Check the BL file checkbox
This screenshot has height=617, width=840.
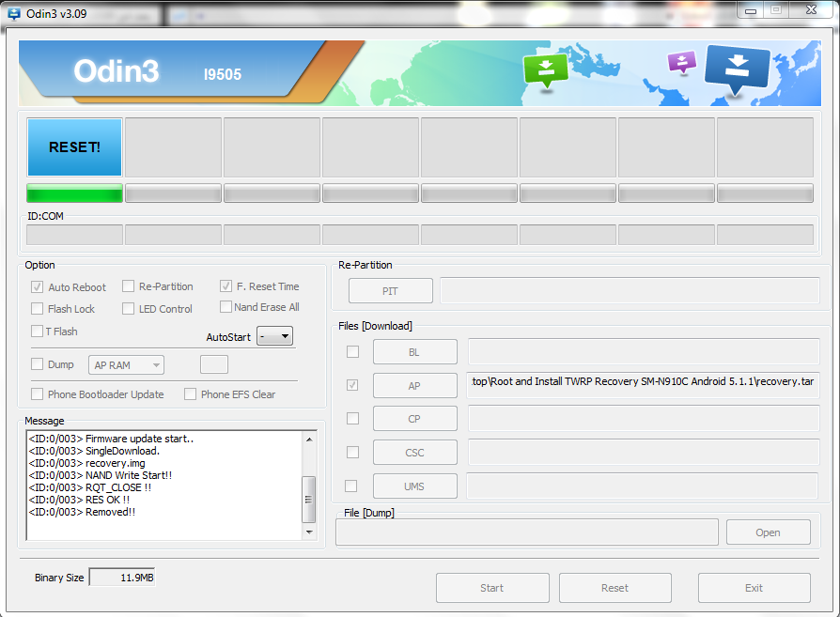[352, 352]
